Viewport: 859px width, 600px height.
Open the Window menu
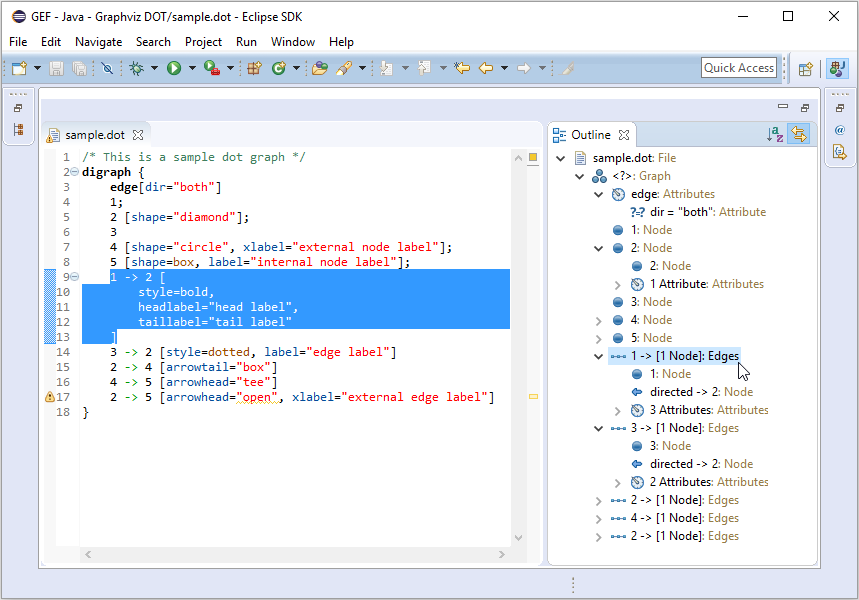pos(293,42)
